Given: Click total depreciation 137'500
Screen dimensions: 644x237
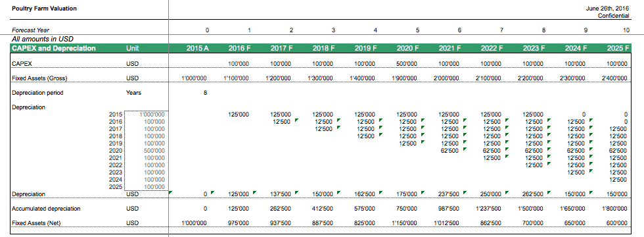Looking at the screenshot, I should (x=281, y=194).
